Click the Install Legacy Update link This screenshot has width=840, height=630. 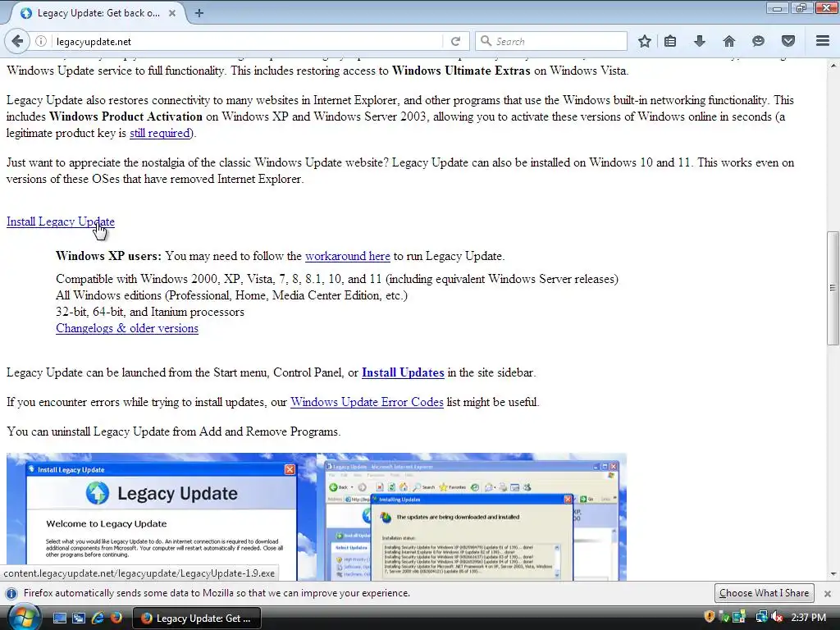tap(61, 221)
